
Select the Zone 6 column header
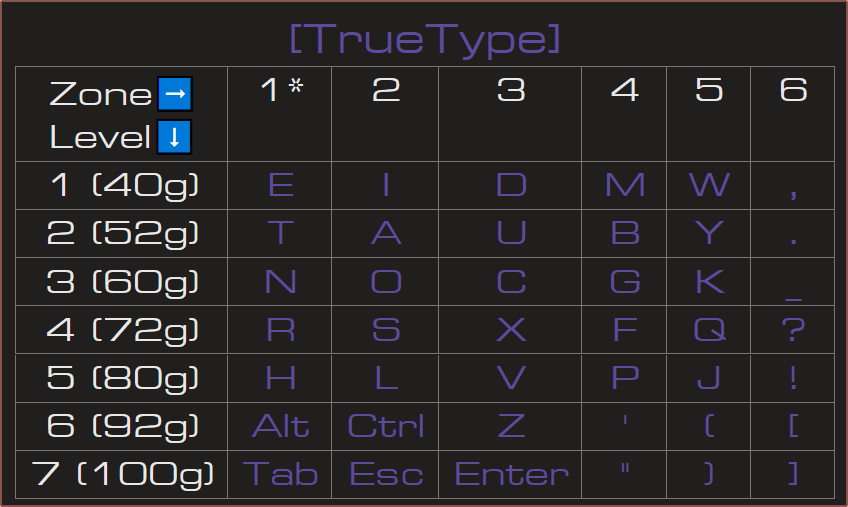tap(792, 114)
